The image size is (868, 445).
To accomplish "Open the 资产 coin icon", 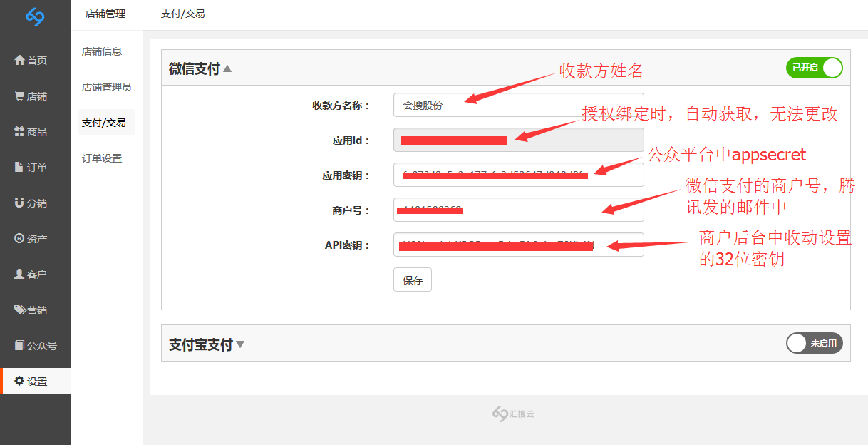I will coord(19,239).
